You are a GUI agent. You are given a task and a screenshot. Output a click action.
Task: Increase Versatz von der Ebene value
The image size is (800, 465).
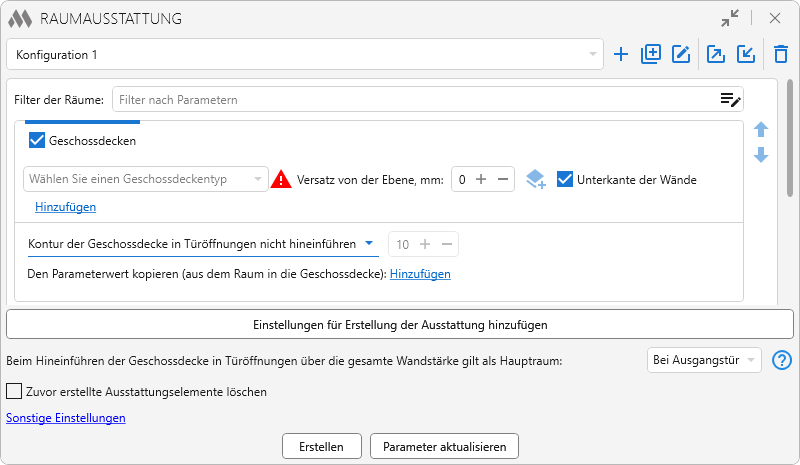point(481,180)
